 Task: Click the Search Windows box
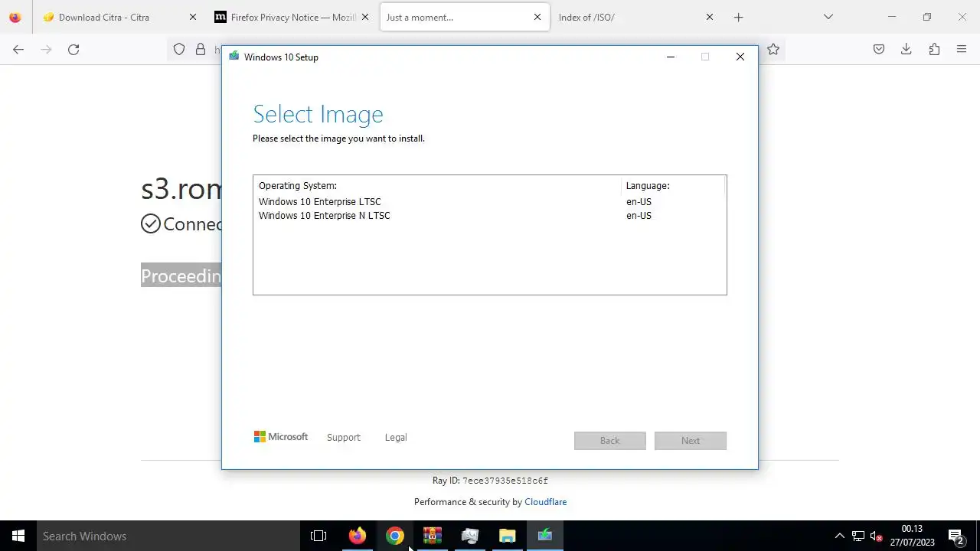click(168, 536)
